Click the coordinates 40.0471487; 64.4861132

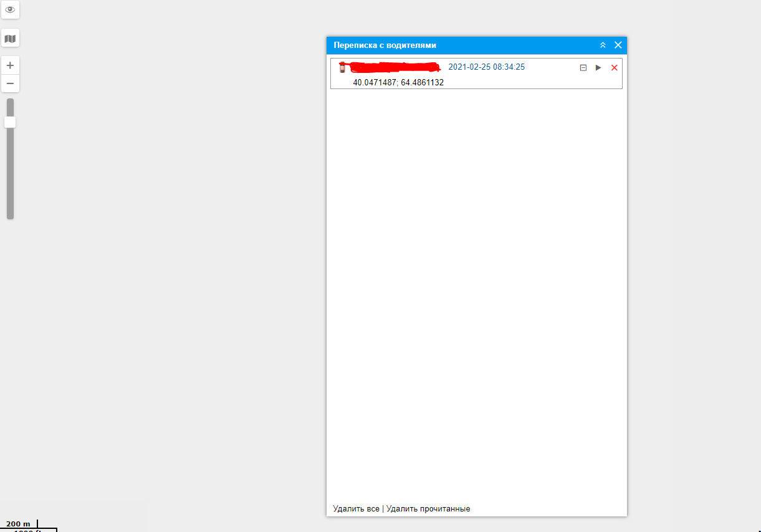(x=398, y=82)
